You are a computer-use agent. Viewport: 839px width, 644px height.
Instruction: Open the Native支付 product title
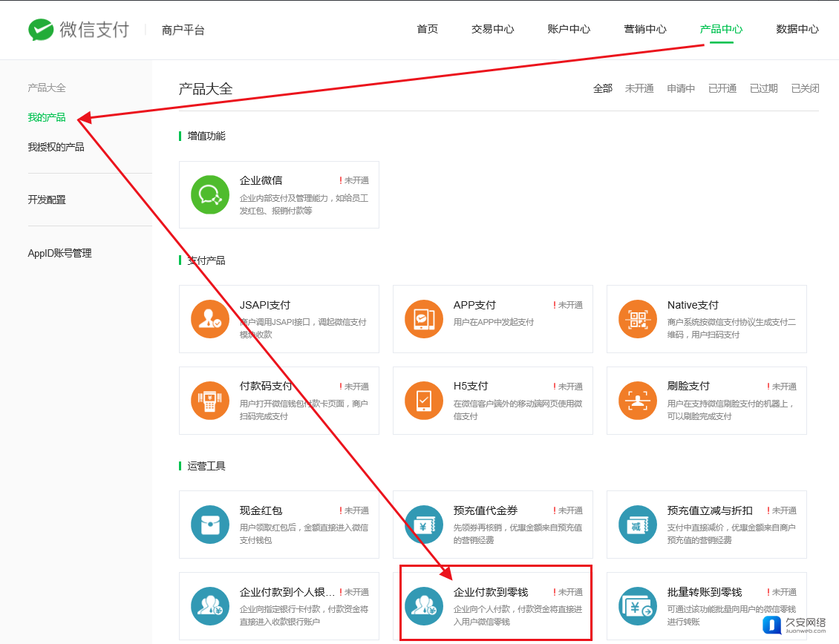[693, 305]
